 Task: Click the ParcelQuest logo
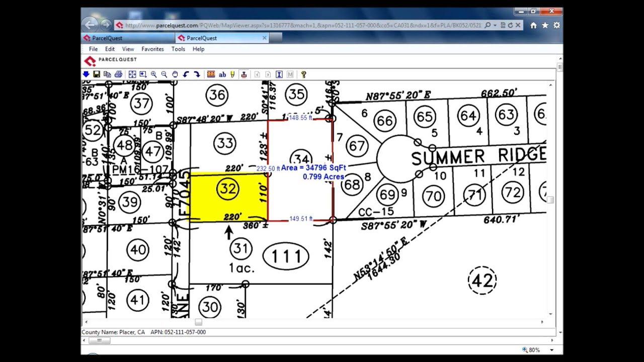click(x=111, y=61)
